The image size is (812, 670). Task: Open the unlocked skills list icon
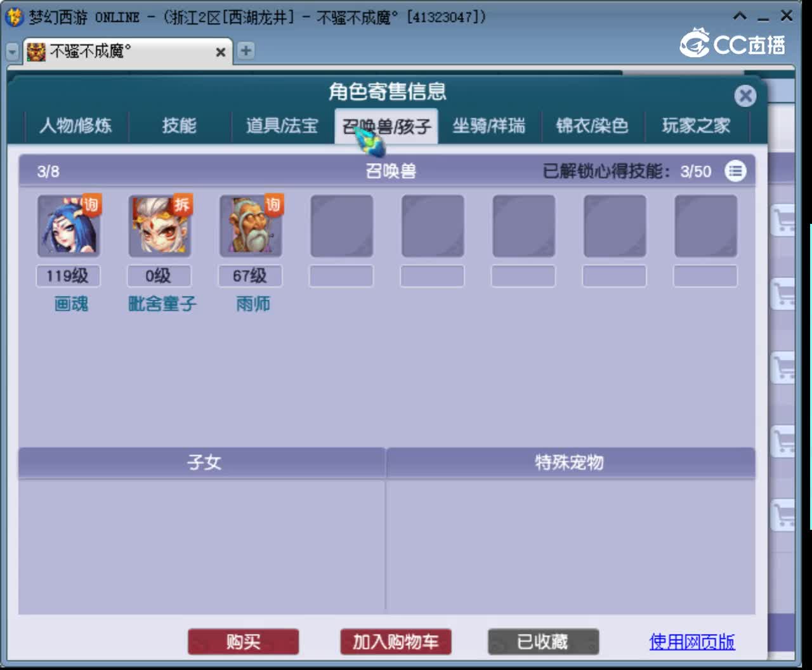(x=735, y=171)
